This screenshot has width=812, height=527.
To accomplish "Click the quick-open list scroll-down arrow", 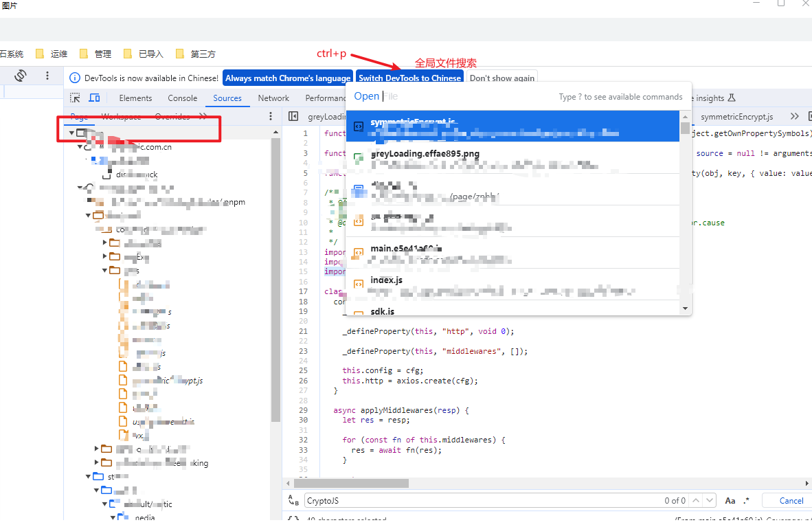I will [685, 309].
